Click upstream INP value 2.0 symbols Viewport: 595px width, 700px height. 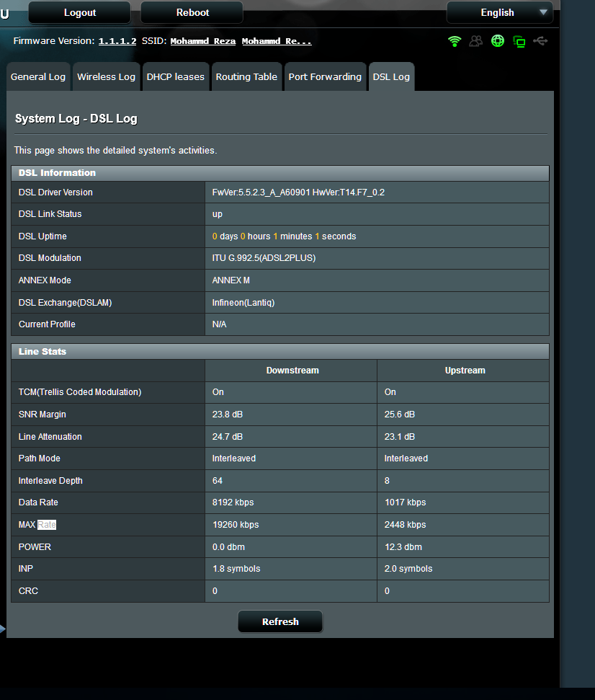tap(408, 569)
